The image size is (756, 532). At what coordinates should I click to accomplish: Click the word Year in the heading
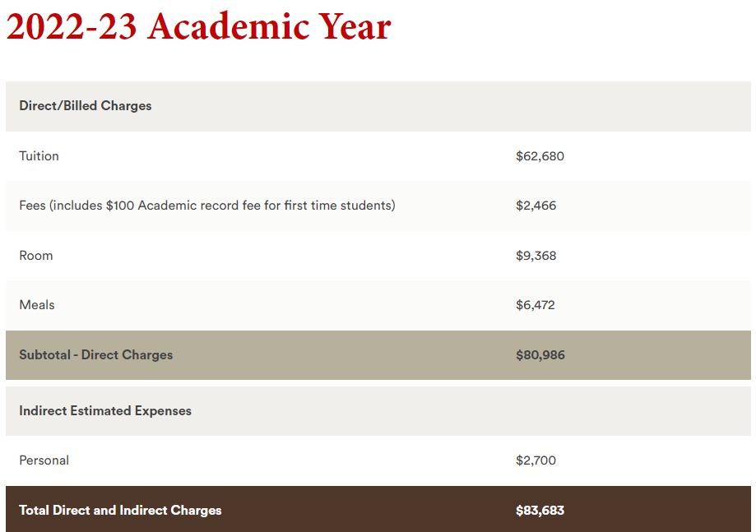[x=355, y=26]
